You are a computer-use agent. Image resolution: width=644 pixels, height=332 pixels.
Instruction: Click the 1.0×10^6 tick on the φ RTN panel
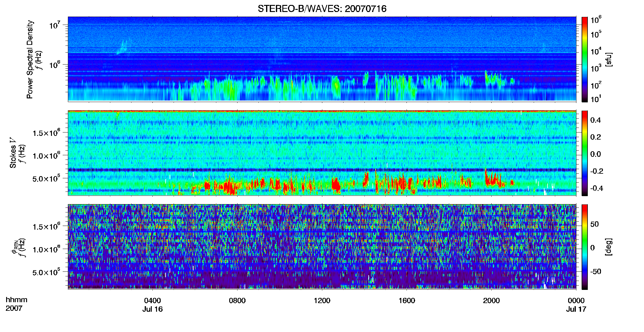(x=46, y=249)
